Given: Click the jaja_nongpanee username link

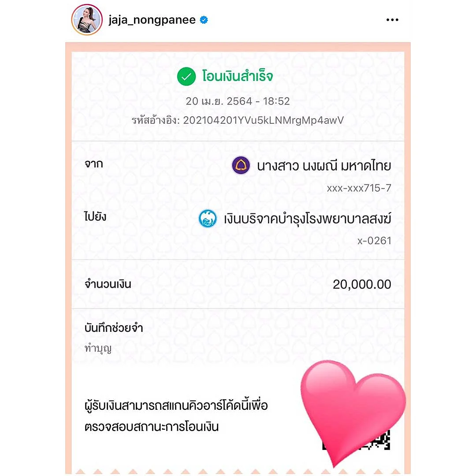Looking at the screenshot, I should point(152,20).
